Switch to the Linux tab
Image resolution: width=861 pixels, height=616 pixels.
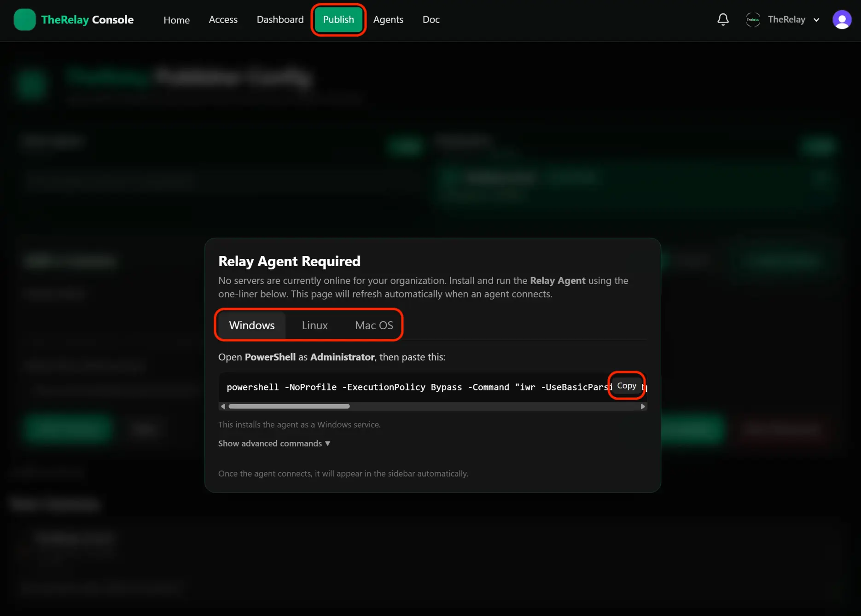click(x=314, y=325)
